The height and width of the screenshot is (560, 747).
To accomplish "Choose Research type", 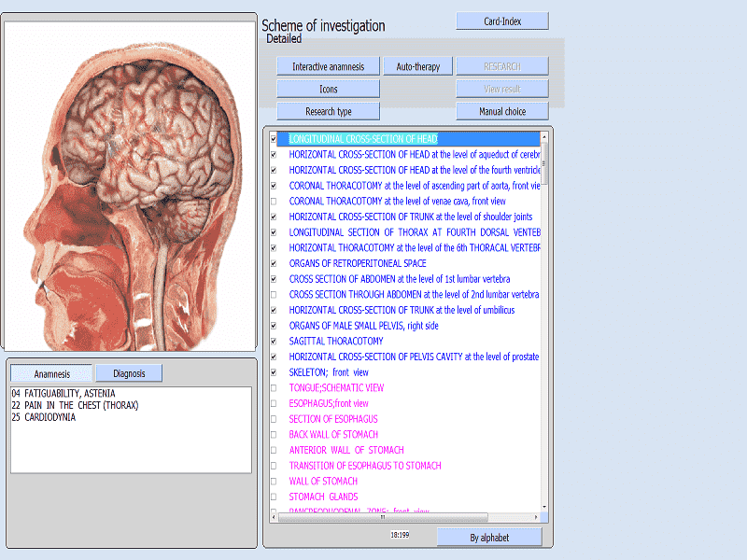I will [328, 111].
